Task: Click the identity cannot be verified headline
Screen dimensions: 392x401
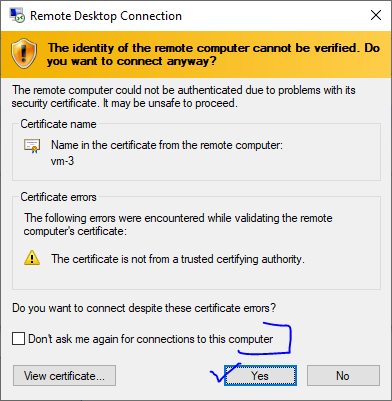Action: tap(213, 54)
